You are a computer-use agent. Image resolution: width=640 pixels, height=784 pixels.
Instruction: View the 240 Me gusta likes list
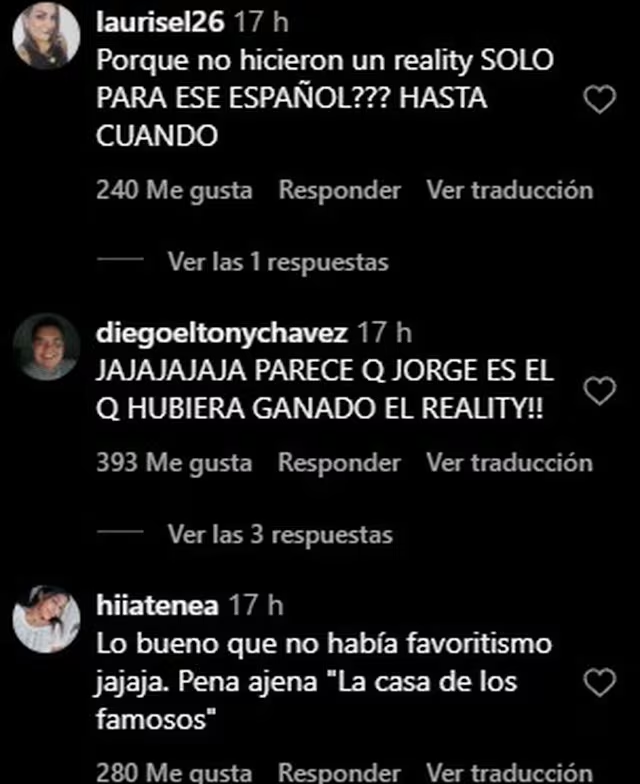click(x=174, y=190)
